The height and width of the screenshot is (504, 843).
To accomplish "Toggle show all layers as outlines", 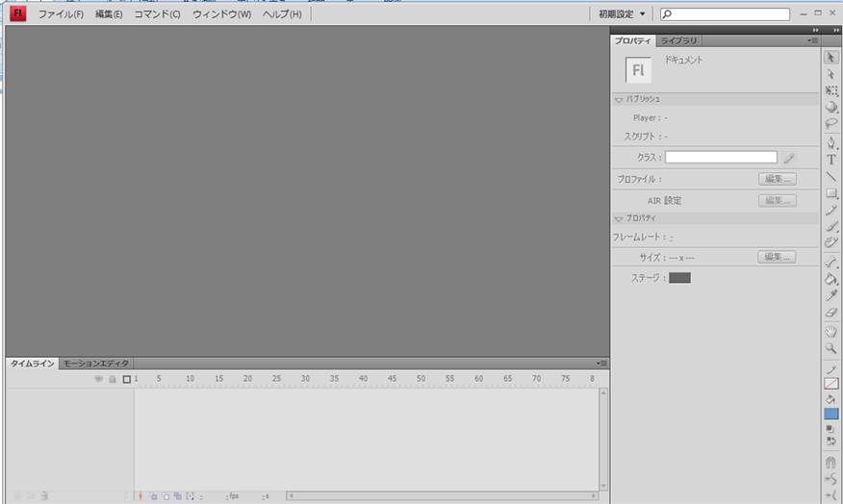I will point(126,379).
